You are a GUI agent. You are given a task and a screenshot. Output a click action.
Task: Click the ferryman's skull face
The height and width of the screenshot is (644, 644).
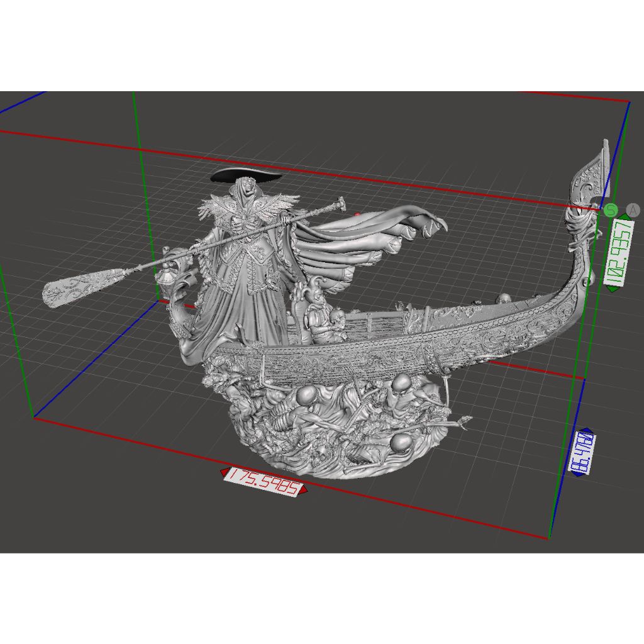coord(247,187)
